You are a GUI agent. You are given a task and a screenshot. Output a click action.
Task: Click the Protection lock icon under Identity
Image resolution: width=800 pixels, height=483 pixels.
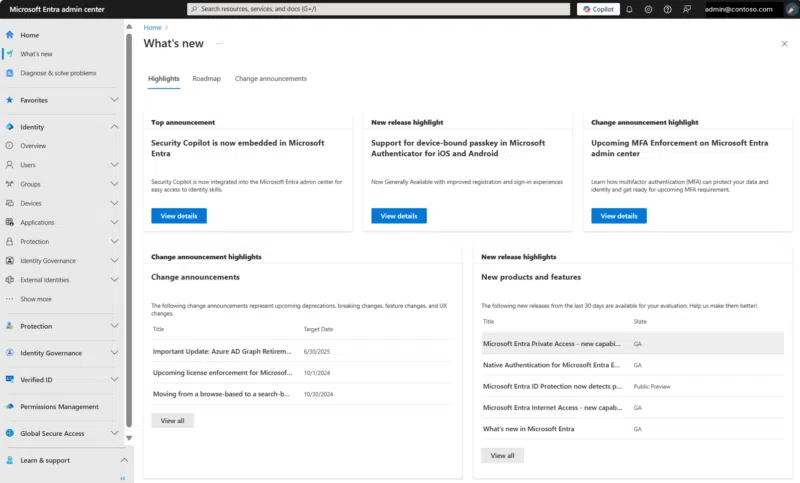pos(10,241)
